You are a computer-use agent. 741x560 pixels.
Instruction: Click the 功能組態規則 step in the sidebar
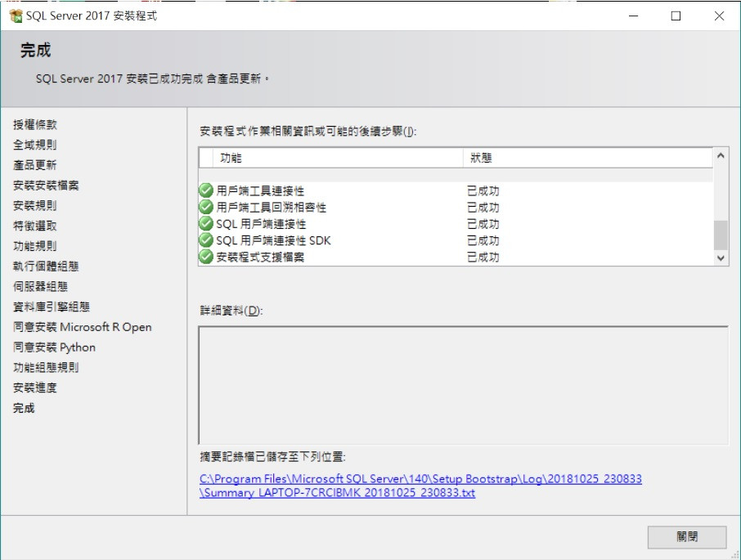tap(46, 368)
